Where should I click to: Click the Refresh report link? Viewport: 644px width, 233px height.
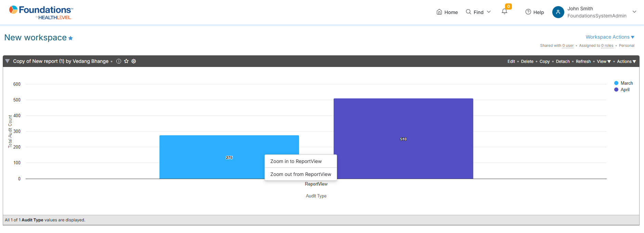[583, 61]
